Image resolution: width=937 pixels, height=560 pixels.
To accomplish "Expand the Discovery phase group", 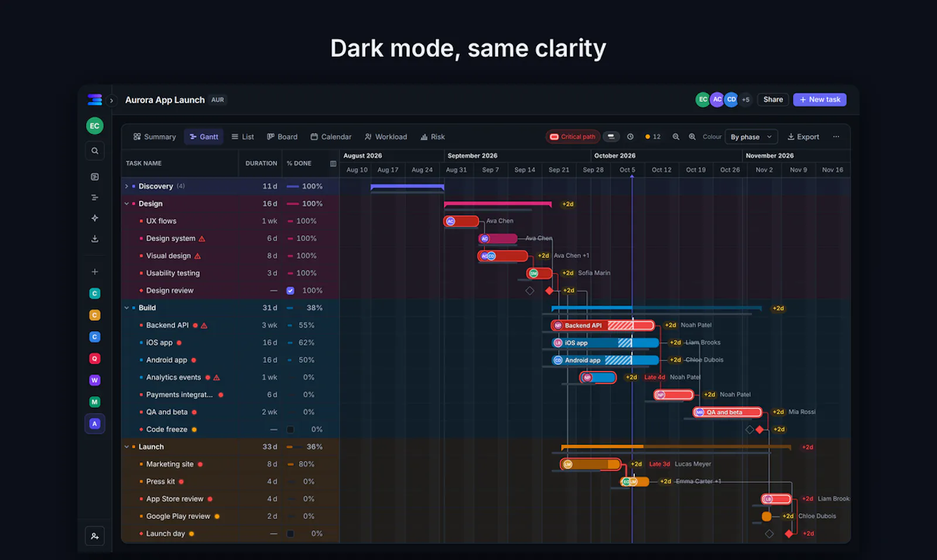I will [x=126, y=187].
